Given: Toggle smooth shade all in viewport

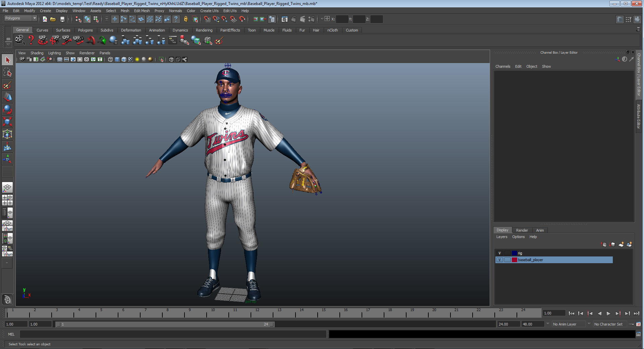Looking at the screenshot, I should click(x=117, y=59).
